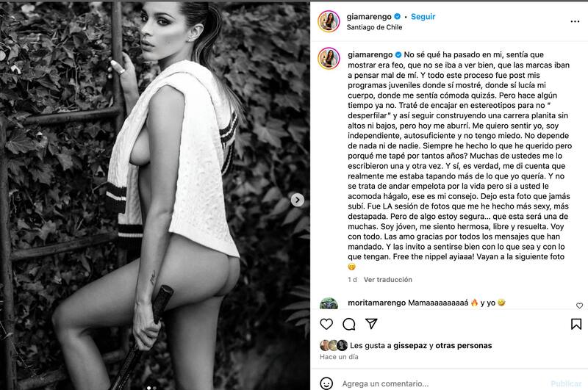Go to next photo with carousel arrow
This screenshot has width=588, height=390.
[x=298, y=200]
